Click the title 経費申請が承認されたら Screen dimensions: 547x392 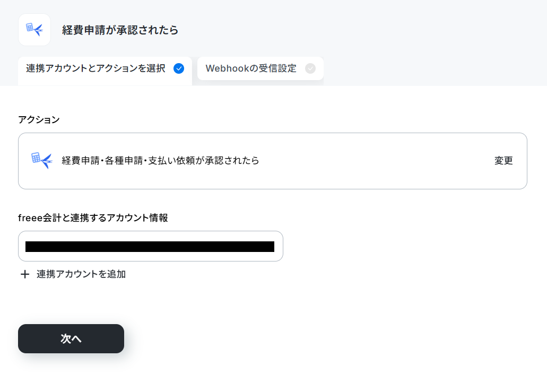[x=120, y=30]
